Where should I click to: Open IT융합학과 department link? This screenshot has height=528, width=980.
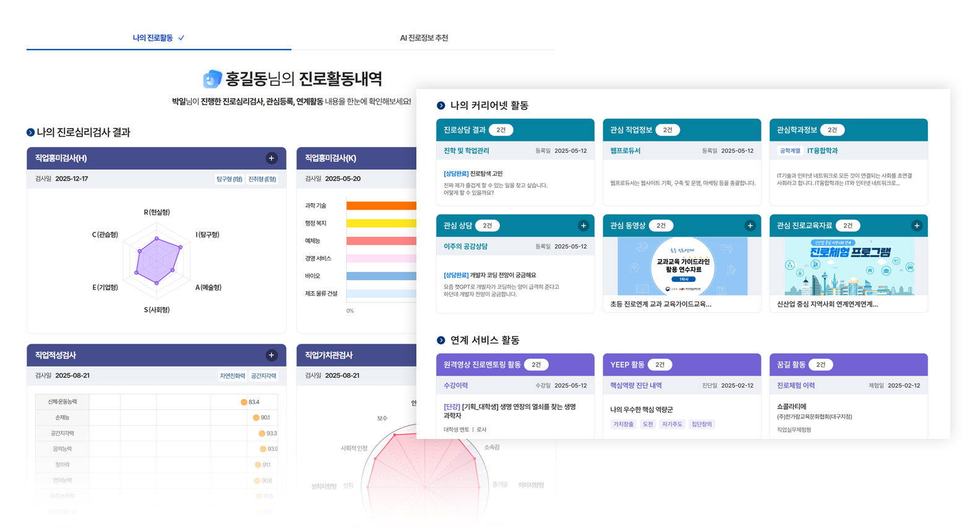pos(822,151)
